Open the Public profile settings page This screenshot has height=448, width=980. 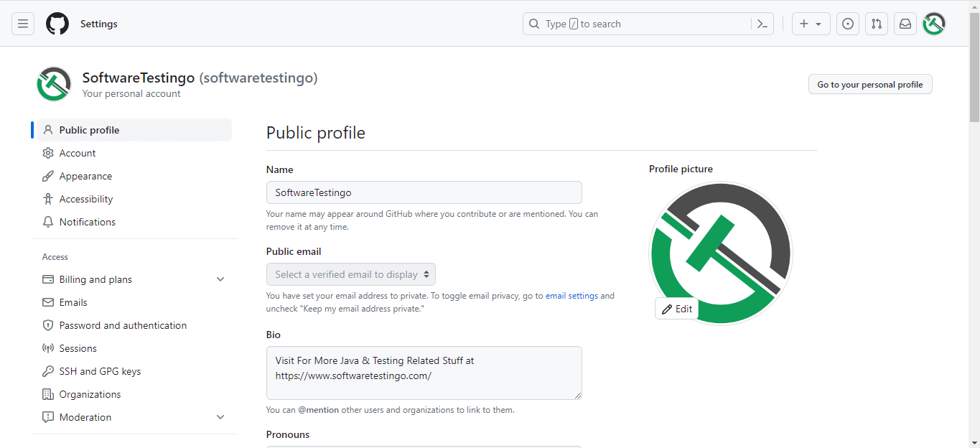134,130
